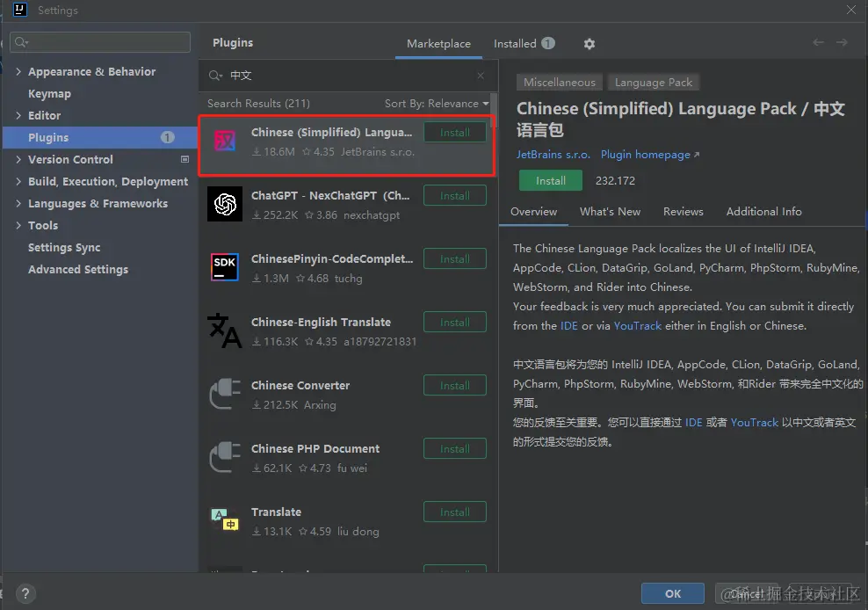Screen dimensions: 868x610
Task: Click the green Install button in details
Action: [550, 180]
